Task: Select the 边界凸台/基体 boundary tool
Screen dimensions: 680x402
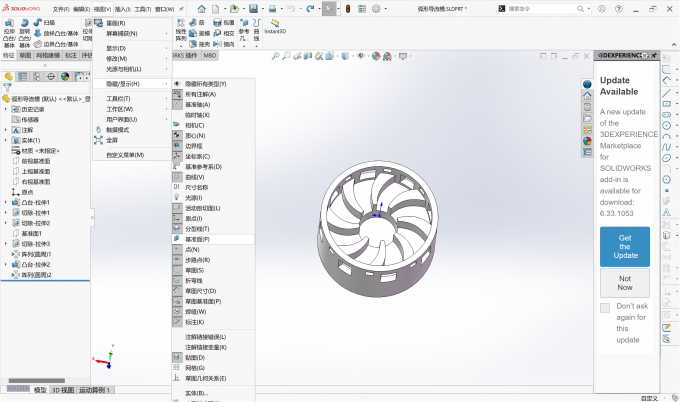Action: [x=56, y=44]
